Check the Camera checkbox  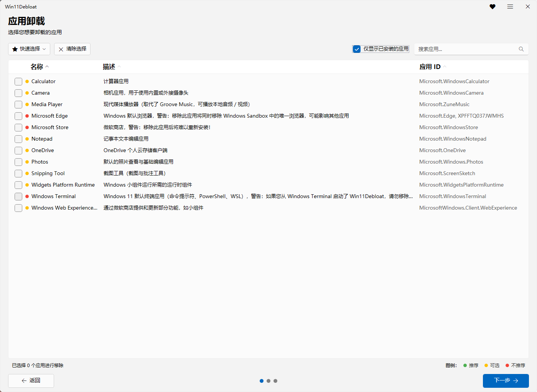pos(18,93)
